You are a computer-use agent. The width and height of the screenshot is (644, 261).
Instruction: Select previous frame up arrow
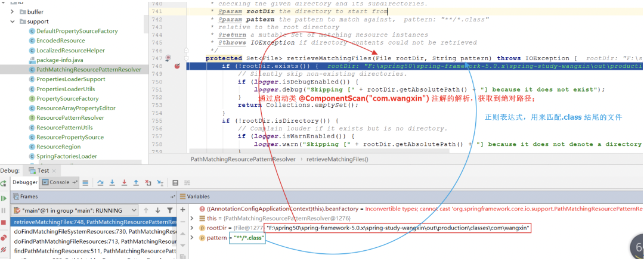coord(145,210)
